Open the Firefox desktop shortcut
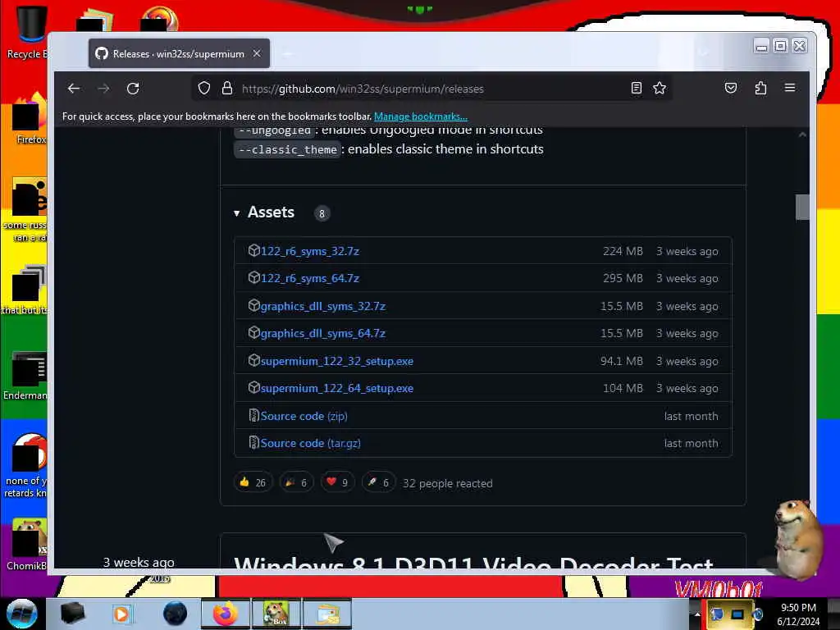Image resolution: width=840 pixels, height=630 pixels. click(30, 118)
